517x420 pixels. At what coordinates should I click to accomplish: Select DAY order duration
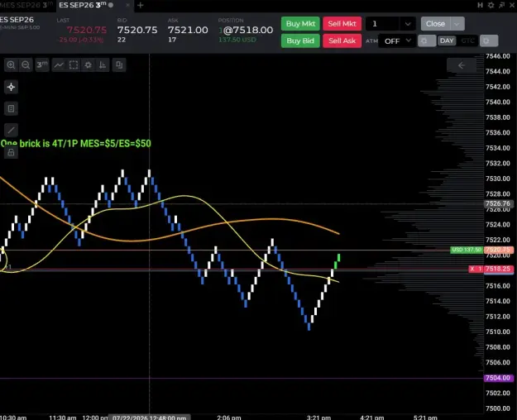(x=447, y=41)
